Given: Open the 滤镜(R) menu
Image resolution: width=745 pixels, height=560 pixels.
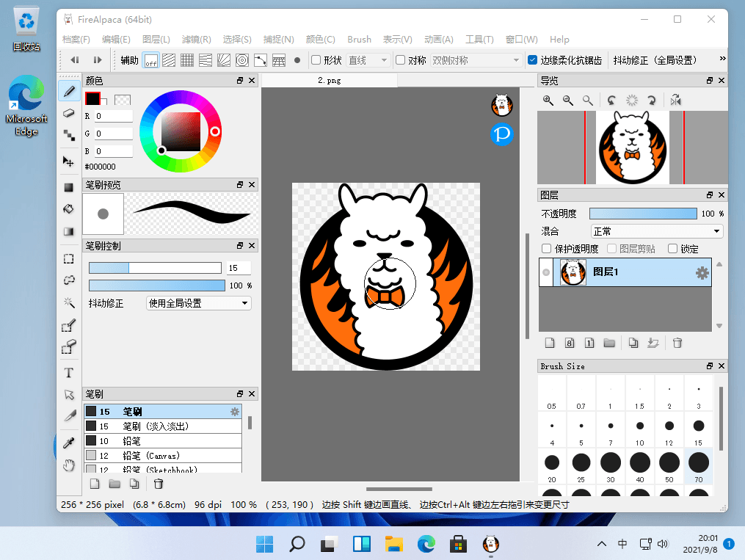Looking at the screenshot, I should click(196, 40).
